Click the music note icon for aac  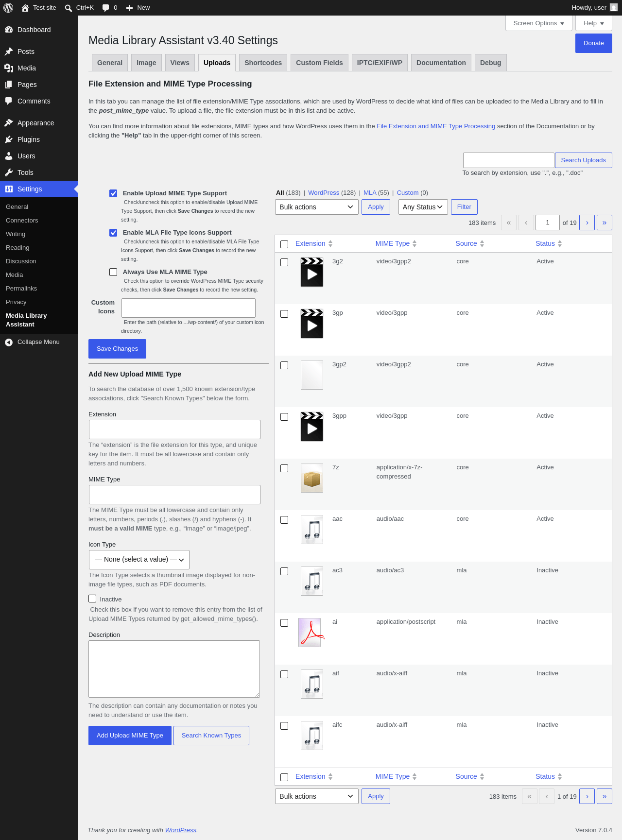[x=312, y=530]
